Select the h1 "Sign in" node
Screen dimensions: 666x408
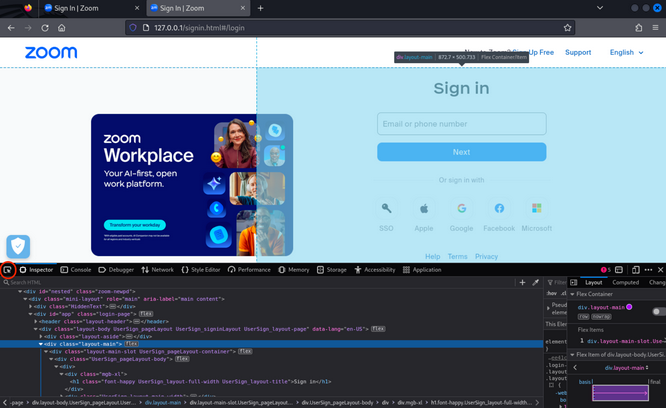(x=201, y=381)
